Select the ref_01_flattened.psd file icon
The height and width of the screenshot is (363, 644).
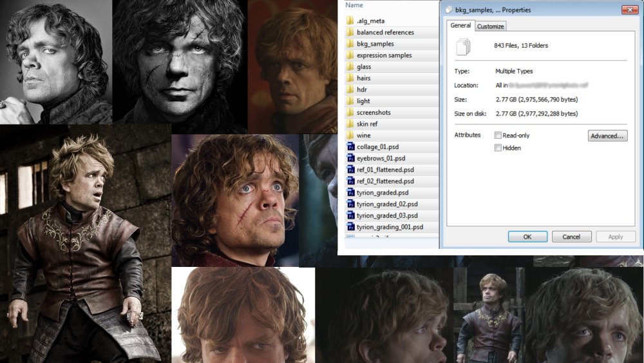[x=351, y=170]
